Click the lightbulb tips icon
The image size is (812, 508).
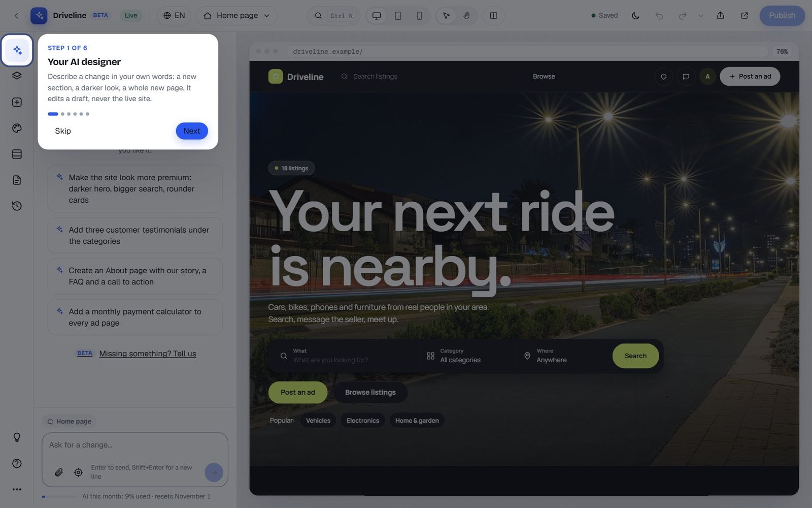point(17,437)
